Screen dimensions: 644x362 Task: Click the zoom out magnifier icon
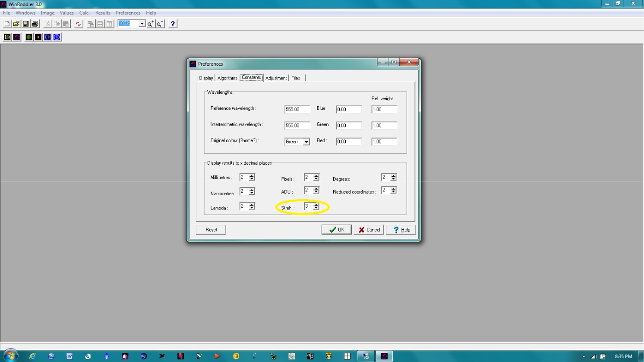click(160, 24)
